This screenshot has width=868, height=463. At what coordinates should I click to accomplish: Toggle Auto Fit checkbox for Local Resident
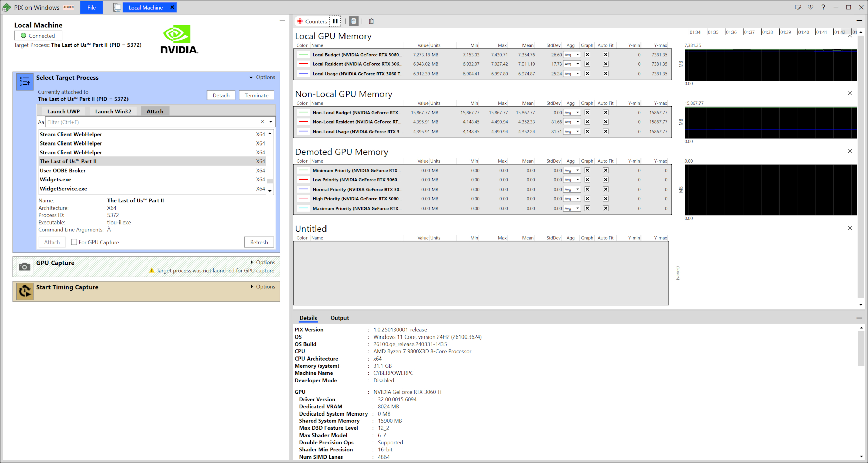[x=606, y=64]
